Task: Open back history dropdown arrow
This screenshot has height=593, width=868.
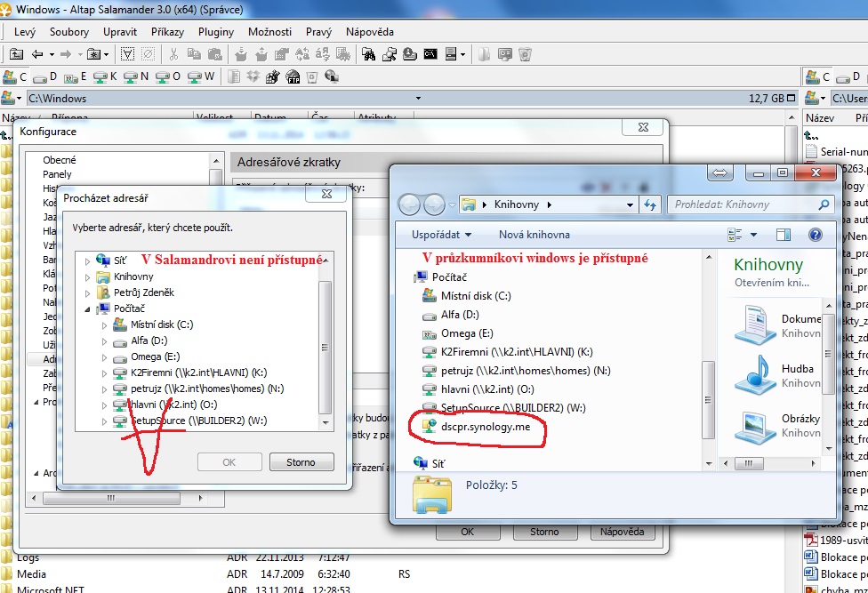Action: tap(52, 54)
